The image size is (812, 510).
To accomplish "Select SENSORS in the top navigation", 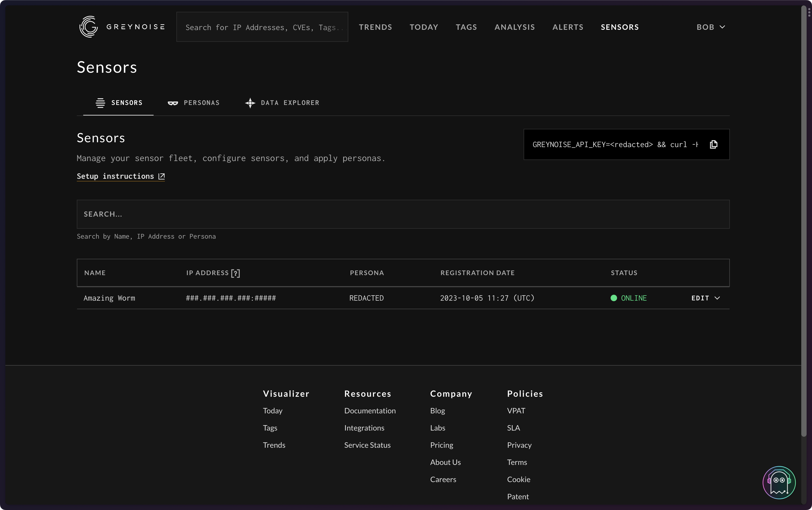I will [619, 27].
